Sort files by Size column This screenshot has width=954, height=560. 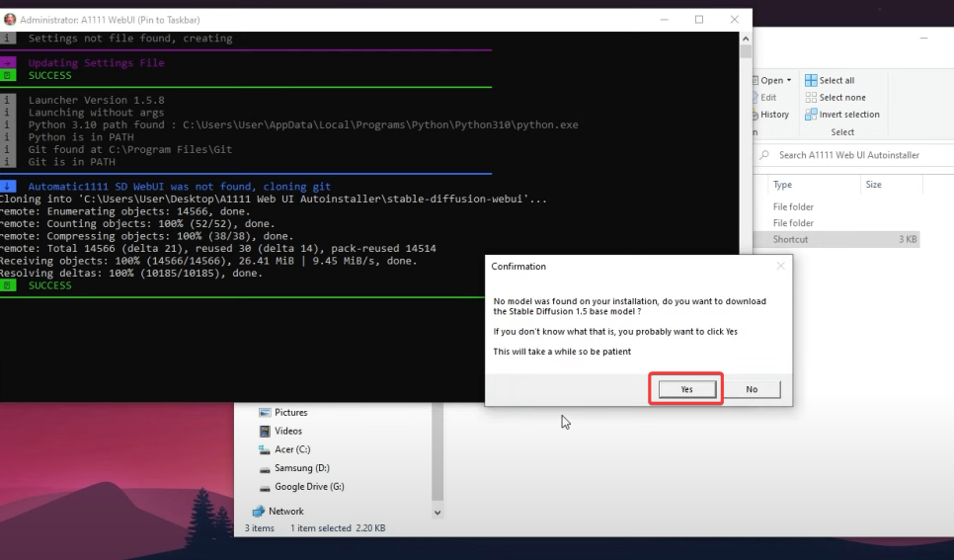[874, 185]
